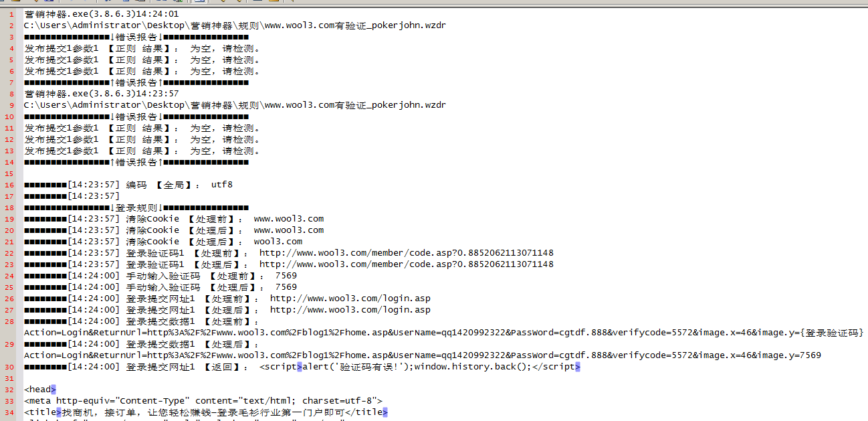Click the 登录规则 section header line
The width and height of the screenshot is (868, 421).
pos(136,207)
